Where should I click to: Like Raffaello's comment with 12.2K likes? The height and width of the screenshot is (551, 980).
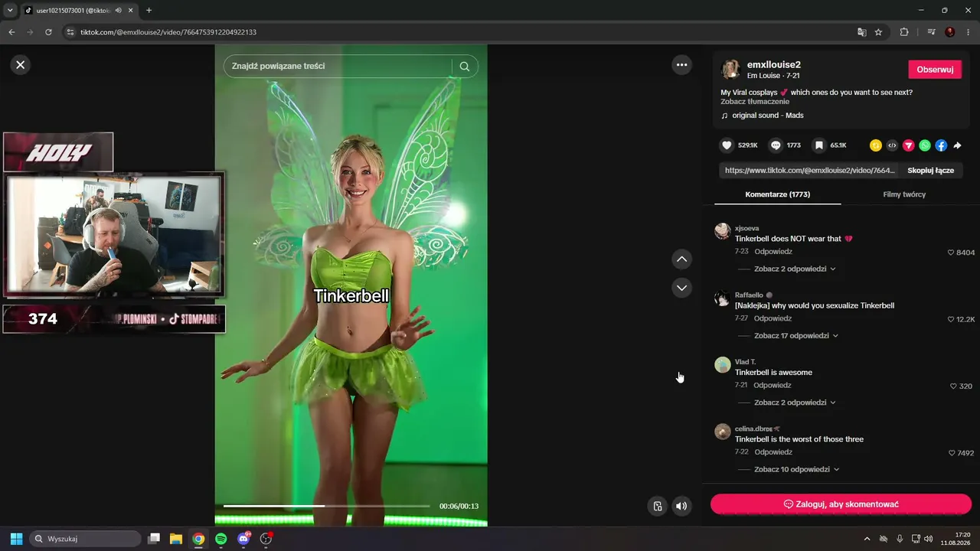(951, 319)
